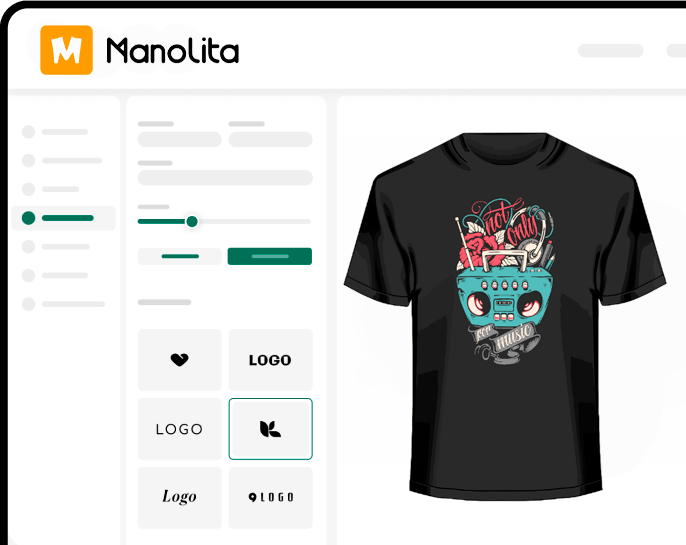Choose the italic serif Logo tile

pyautogui.click(x=179, y=497)
